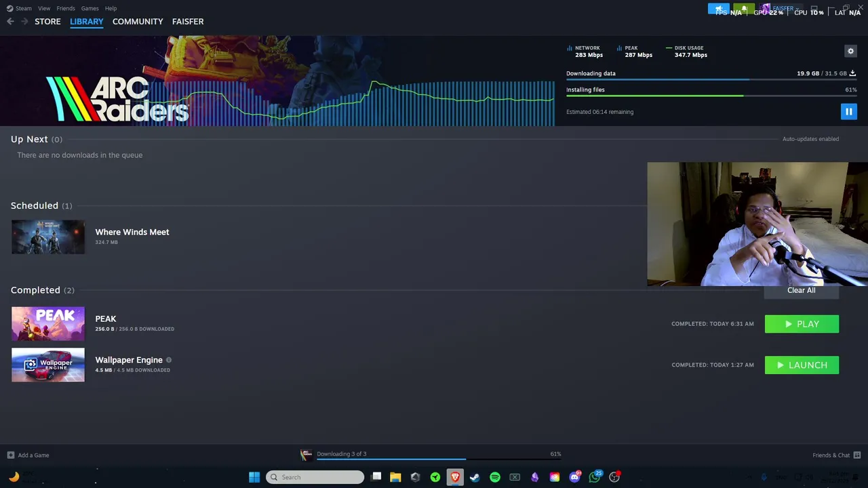Open downloads settings gear
The width and height of the screenshot is (868, 488).
click(x=850, y=52)
